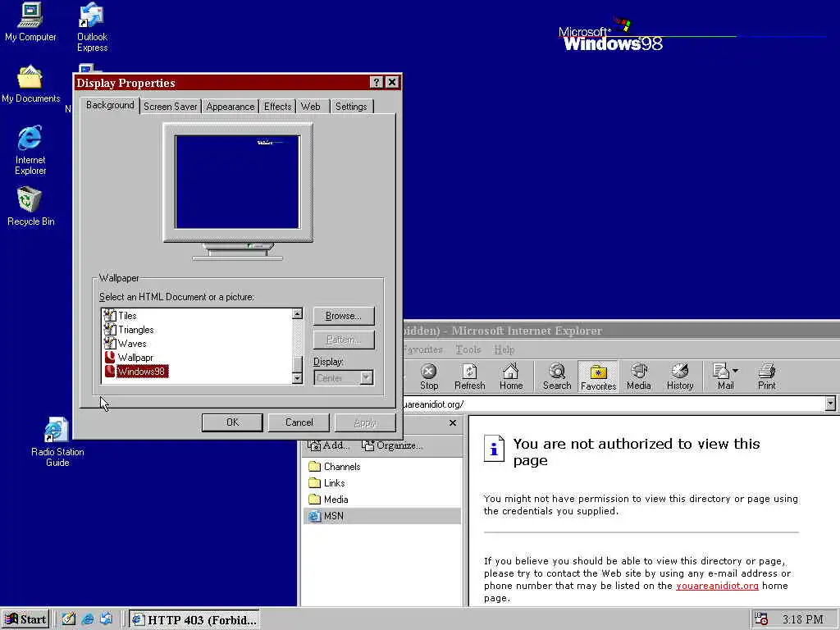This screenshot has height=630, width=840.
Task: Click the Task Scheduler tray icon
Action: 760,619
